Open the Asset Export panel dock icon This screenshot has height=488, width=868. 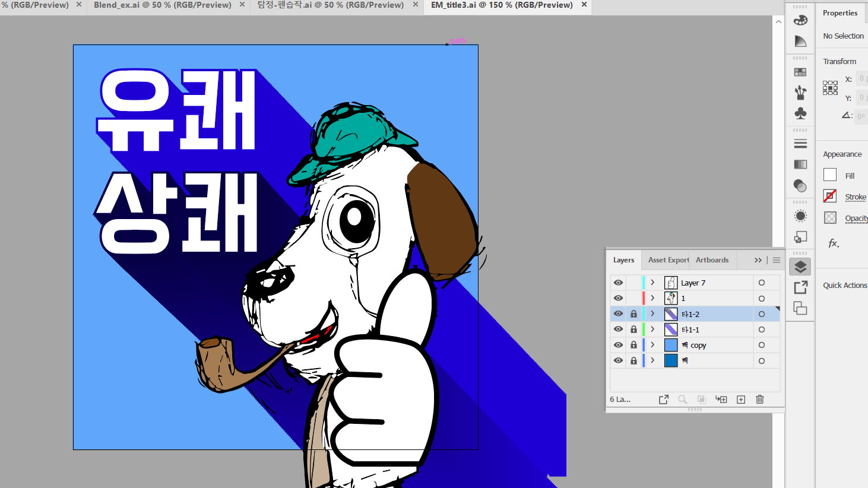click(800, 287)
